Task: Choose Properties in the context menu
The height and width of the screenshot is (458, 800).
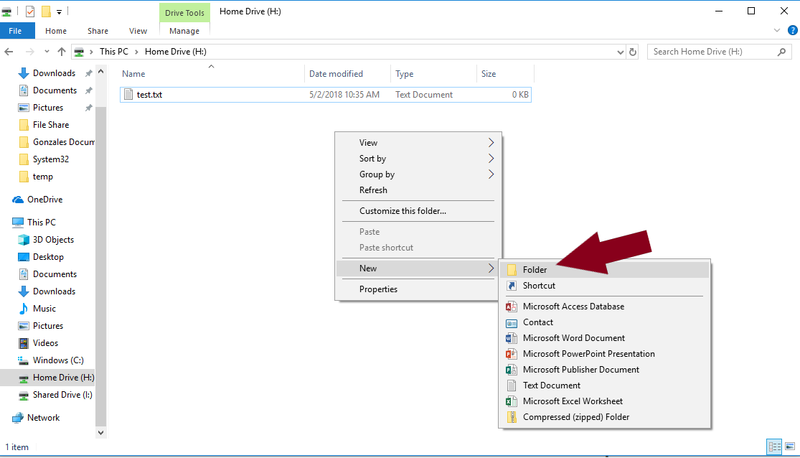Action: (x=378, y=289)
